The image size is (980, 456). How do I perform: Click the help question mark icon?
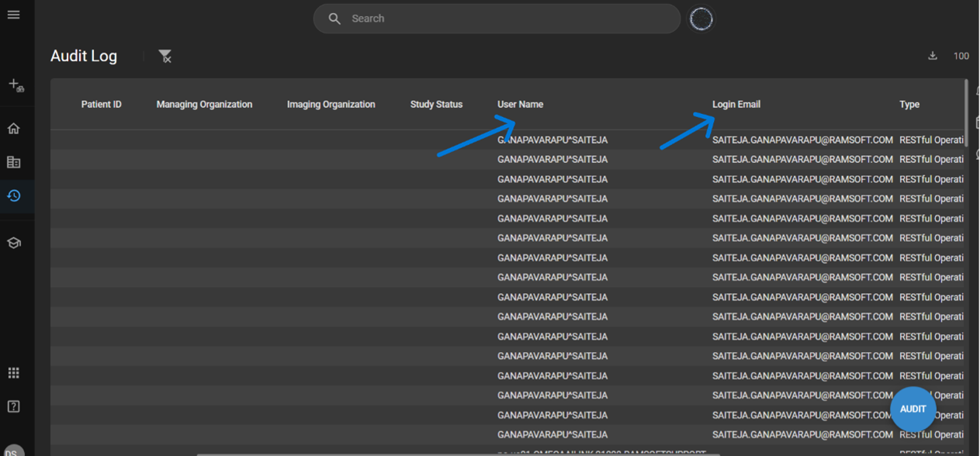14,406
